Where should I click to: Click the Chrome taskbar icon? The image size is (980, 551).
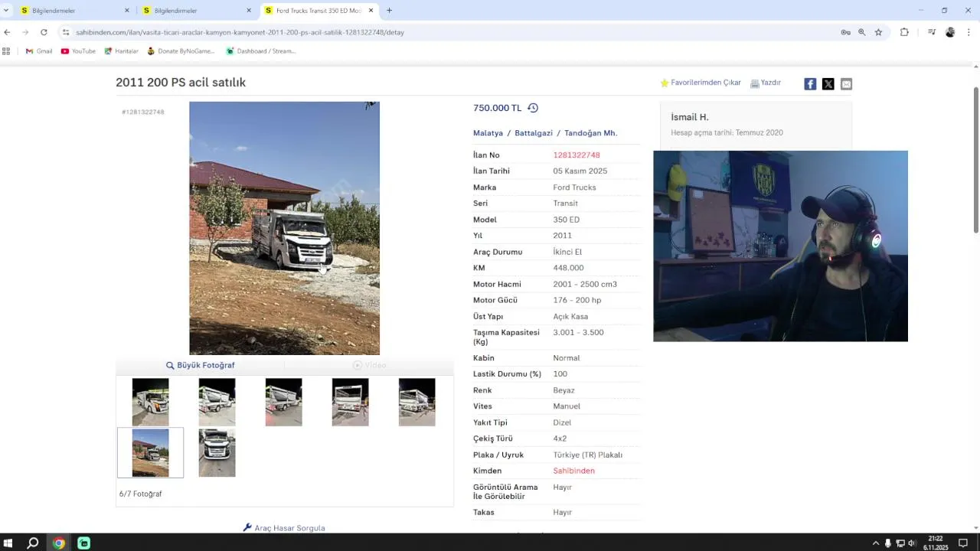[x=59, y=543]
